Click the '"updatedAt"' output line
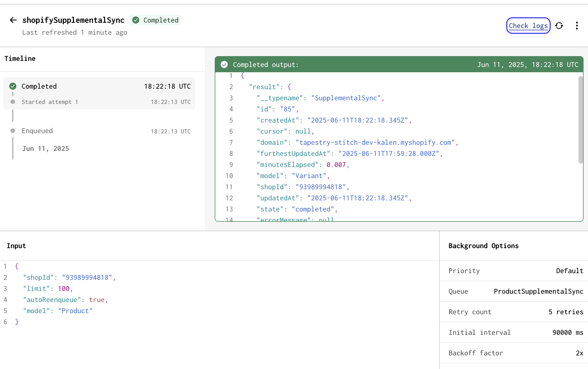588x369 pixels. pyautogui.click(x=334, y=198)
